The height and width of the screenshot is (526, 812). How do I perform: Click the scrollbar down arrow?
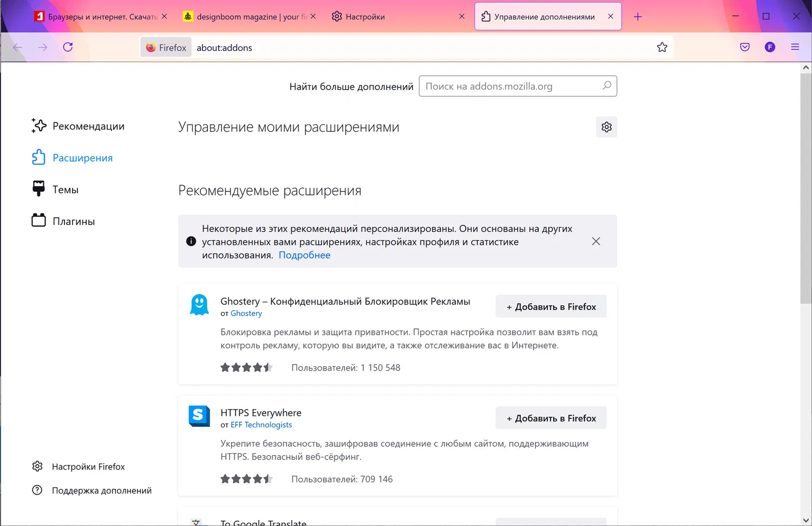coord(806,521)
